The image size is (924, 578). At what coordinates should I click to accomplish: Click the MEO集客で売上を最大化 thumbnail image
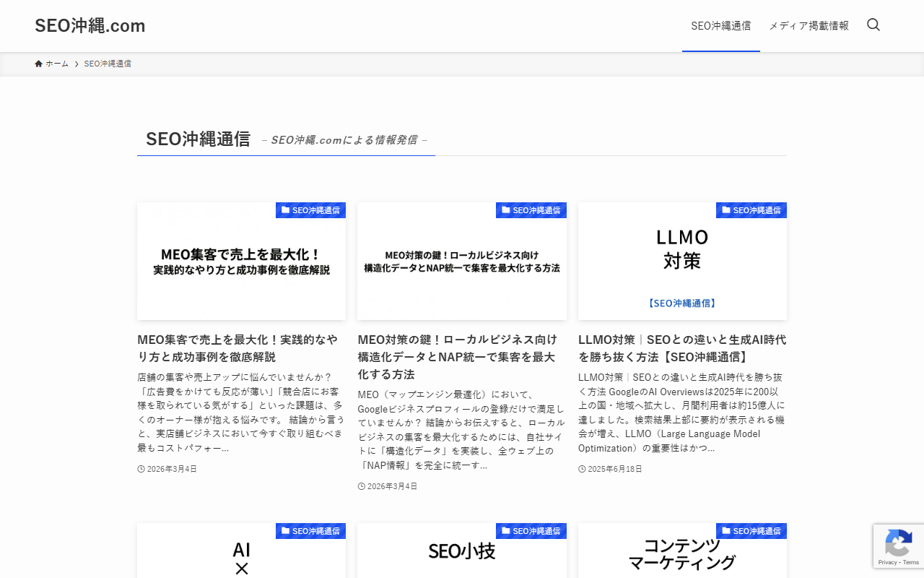(x=241, y=267)
